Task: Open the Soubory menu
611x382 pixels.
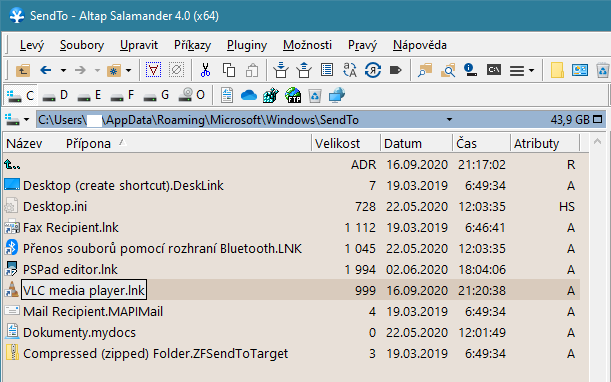Action: (82, 45)
